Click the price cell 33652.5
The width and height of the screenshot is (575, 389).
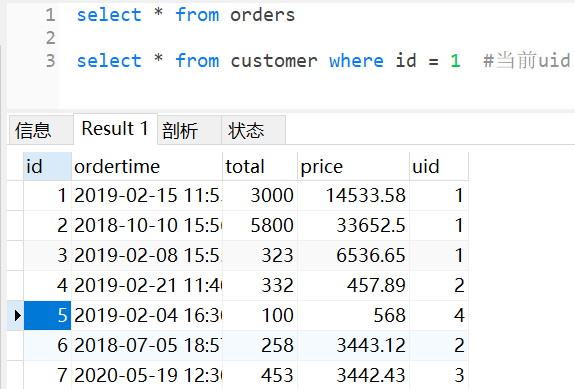pyautogui.click(x=353, y=225)
